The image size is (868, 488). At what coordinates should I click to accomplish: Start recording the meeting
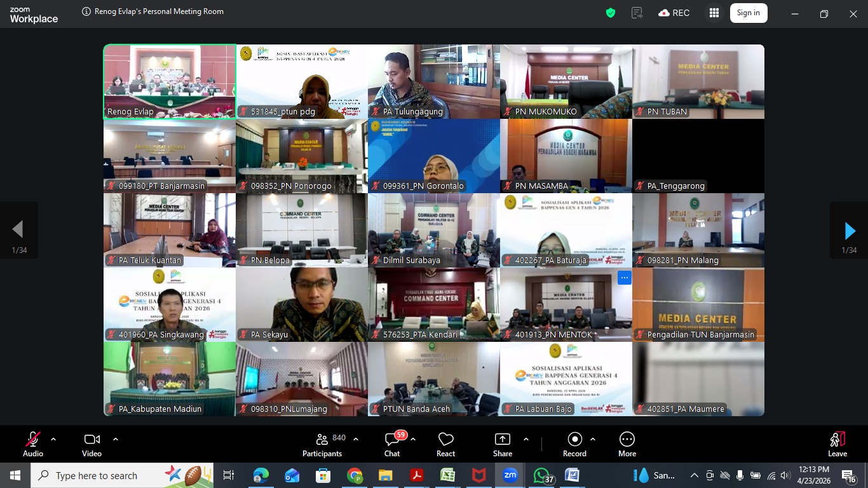574,443
